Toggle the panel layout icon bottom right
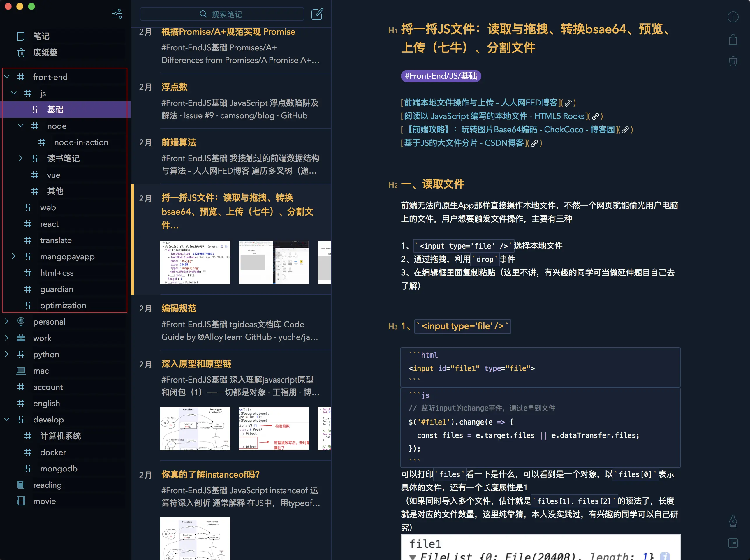This screenshot has width=750, height=560. [733, 543]
